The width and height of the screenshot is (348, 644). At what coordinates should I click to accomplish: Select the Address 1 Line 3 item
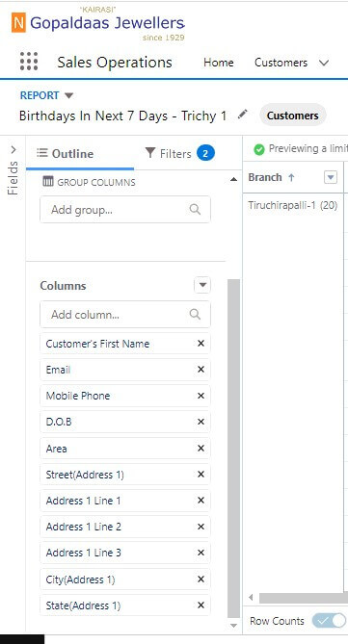point(125,553)
